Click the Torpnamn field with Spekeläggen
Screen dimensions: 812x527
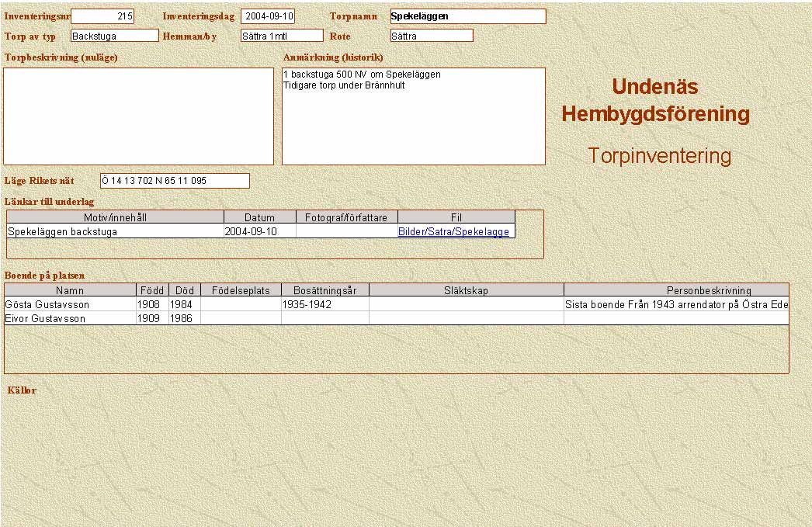click(467, 16)
